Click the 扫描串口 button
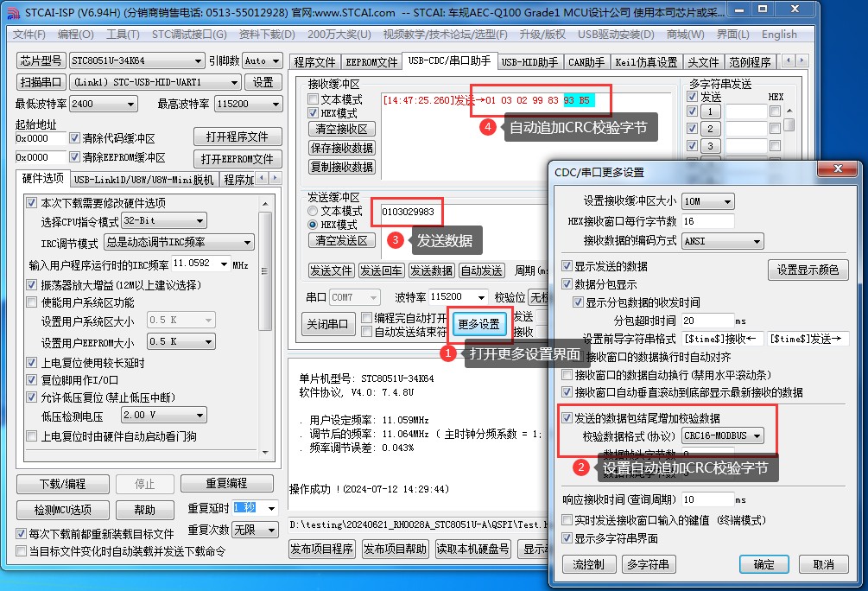 (41, 82)
